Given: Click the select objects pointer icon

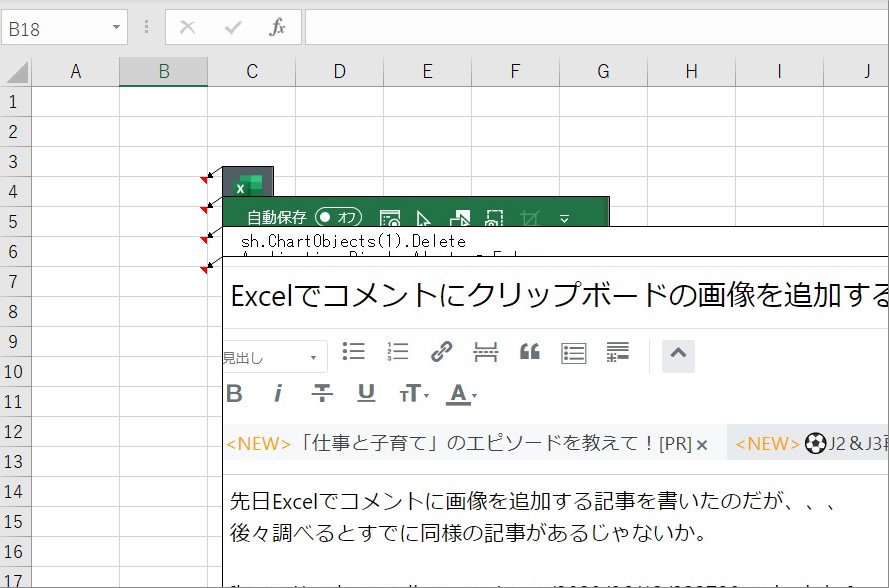Looking at the screenshot, I should point(423,219).
